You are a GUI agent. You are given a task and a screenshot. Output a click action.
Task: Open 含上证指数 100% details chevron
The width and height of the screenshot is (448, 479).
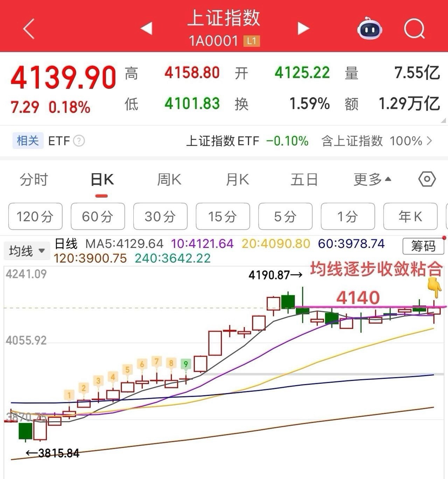(430, 141)
